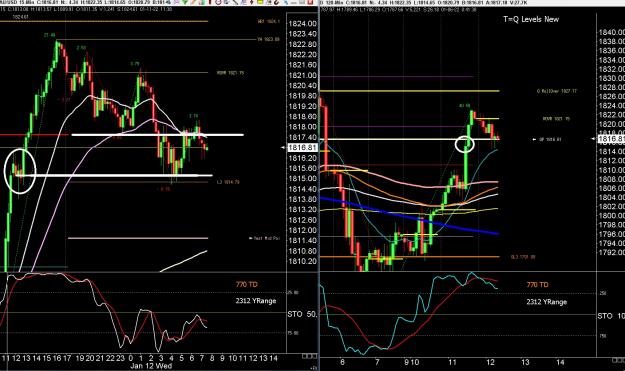Click the T=Q Levels New label on right chart
Image resolution: width=625 pixels, height=371 pixels.
(x=531, y=19)
